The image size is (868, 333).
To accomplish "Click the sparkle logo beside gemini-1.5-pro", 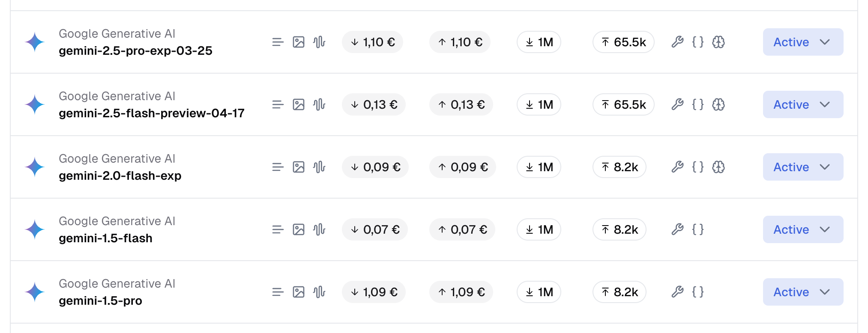I will tap(35, 292).
